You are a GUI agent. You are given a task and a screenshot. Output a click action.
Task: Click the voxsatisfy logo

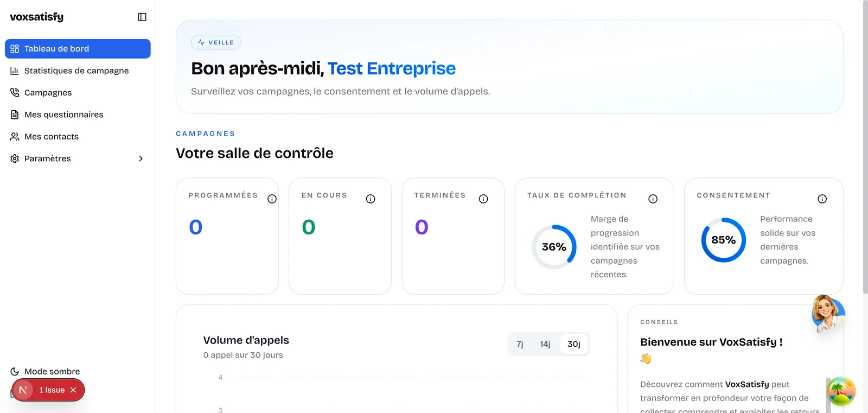36,17
